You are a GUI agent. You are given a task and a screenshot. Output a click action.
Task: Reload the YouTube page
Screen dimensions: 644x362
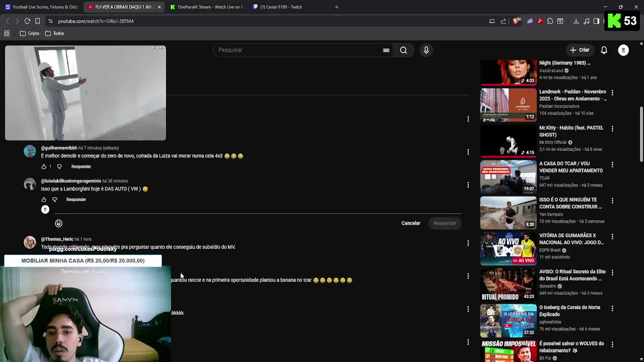pyautogui.click(x=27, y=21)
